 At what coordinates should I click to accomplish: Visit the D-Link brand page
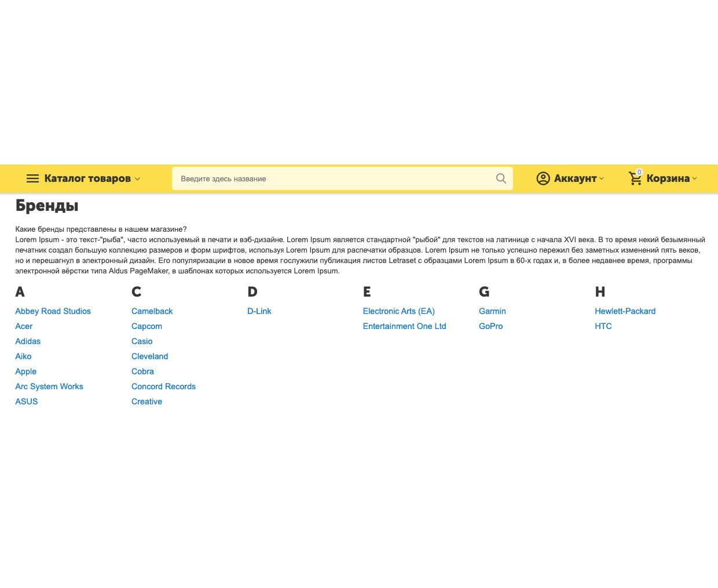pyautogui.click(x=259, y=311)
